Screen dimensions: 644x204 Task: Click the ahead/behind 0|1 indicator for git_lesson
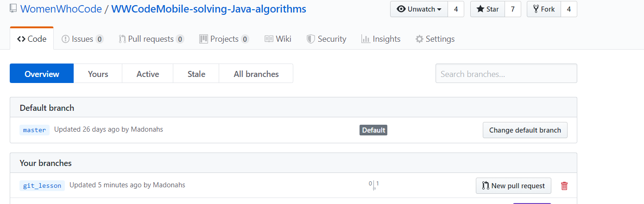[x=374, y=185]
